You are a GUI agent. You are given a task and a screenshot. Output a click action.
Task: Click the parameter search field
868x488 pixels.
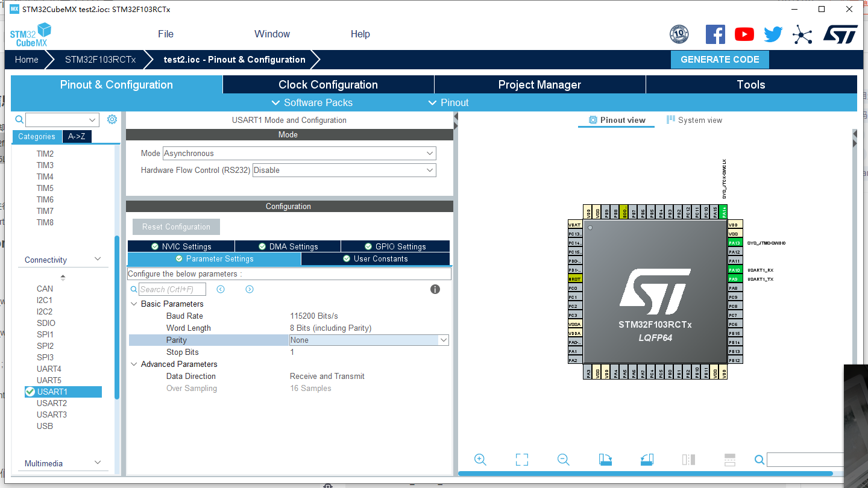click(x=172, y=290)
